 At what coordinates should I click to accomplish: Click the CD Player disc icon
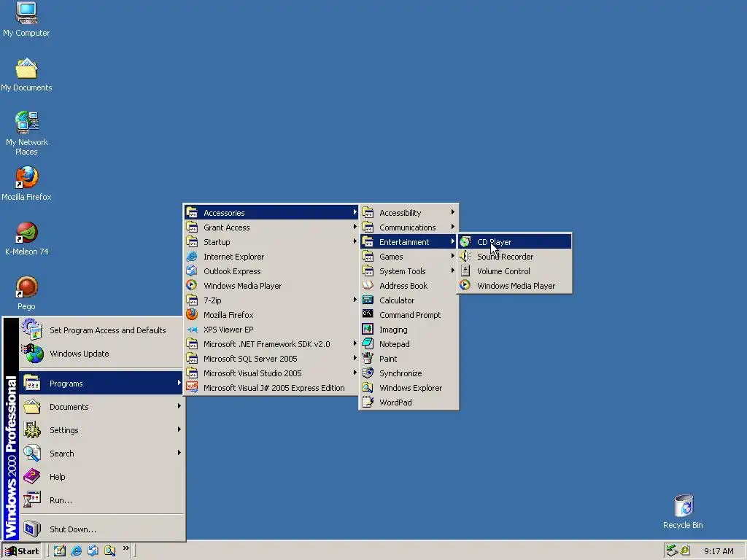point(465,242)
